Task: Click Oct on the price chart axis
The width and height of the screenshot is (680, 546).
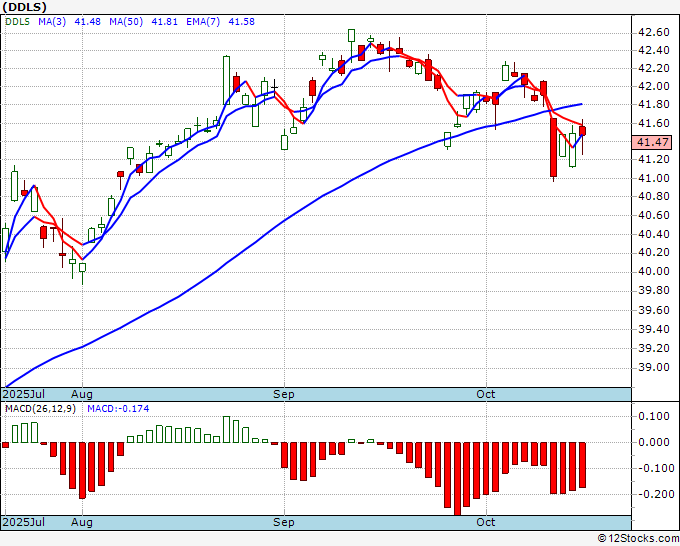Action: 486,394
